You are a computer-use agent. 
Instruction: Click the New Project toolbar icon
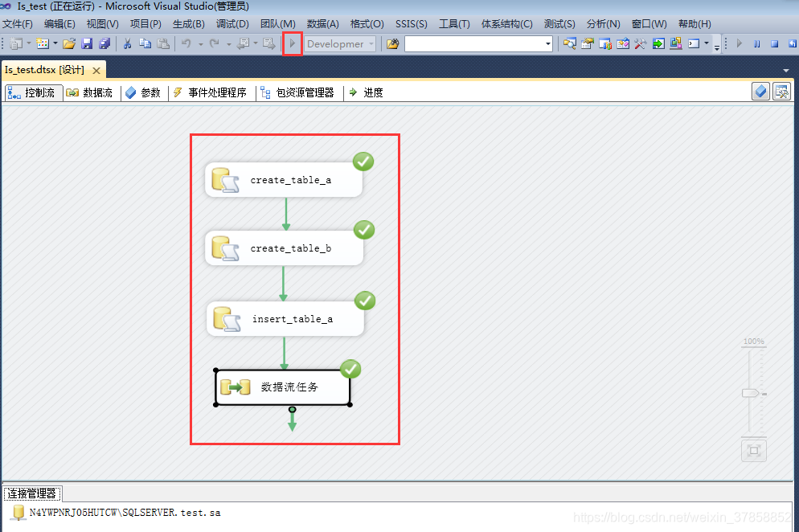pos(16,44)
